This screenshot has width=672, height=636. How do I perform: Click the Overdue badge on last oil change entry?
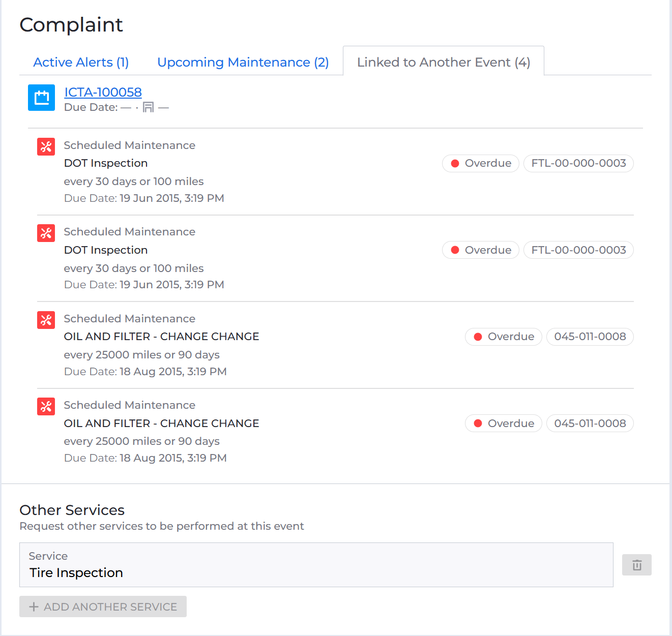tap(503, 423)
